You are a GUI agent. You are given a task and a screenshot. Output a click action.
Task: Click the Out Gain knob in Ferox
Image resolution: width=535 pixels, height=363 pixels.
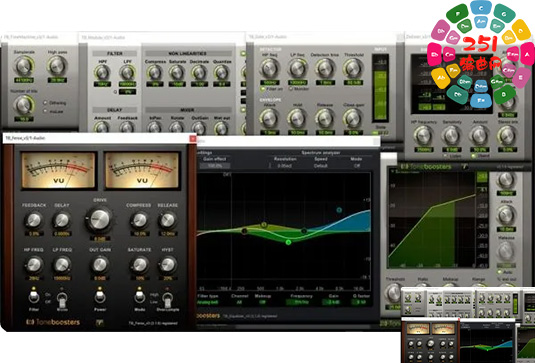coord(100,265)
